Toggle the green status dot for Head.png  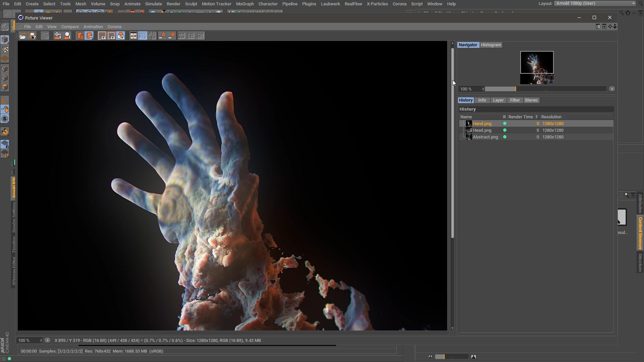pyautogui.click(x=504, y=130)
